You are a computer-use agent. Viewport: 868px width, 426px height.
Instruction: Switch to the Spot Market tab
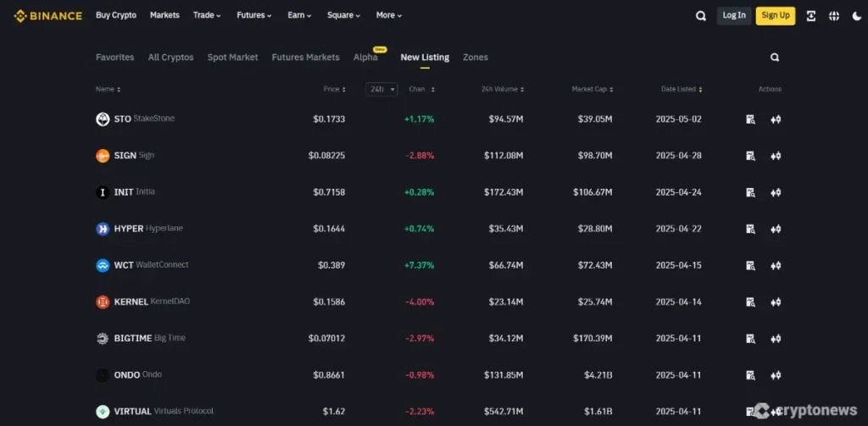tap(232, 58)
